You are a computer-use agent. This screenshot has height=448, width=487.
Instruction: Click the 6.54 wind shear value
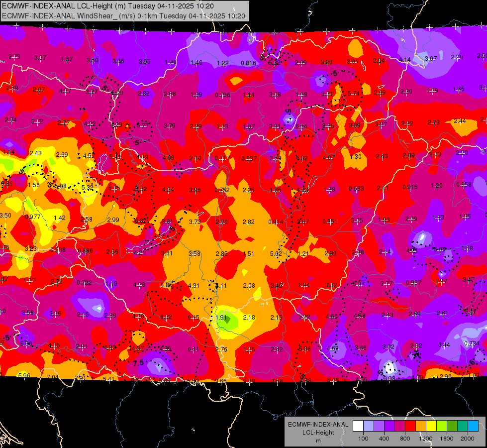pyautogui.click(x=301, y=126)
